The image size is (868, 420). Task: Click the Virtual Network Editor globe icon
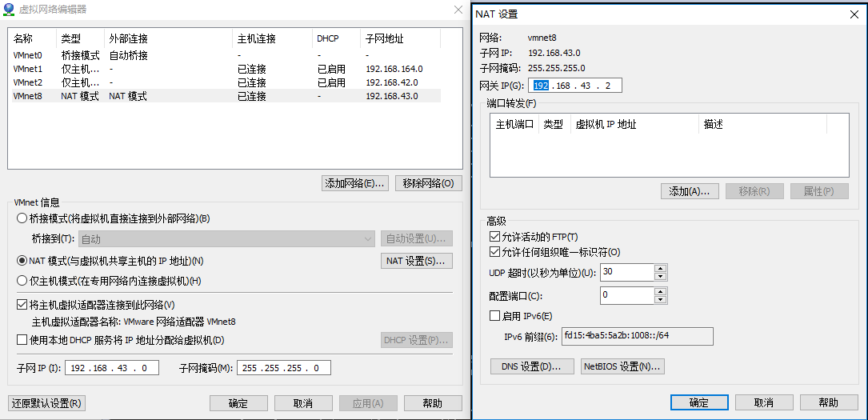[x=10, y=10]
